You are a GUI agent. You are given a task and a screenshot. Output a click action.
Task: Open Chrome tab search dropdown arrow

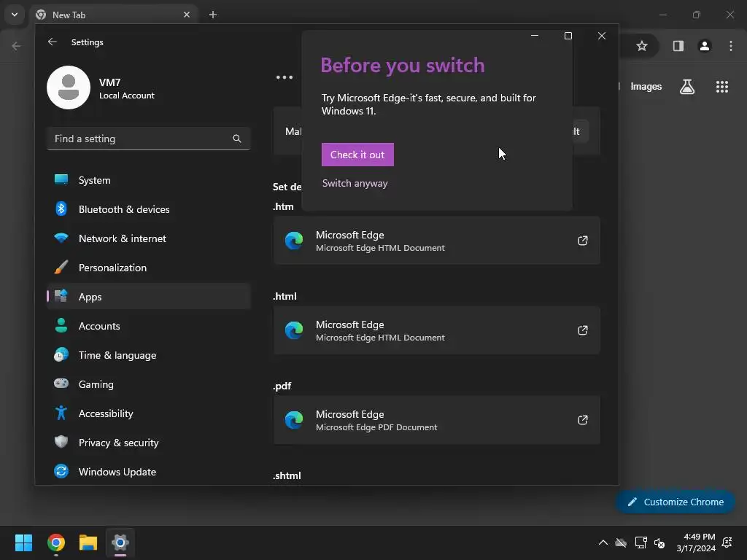[x=15, y=15]
